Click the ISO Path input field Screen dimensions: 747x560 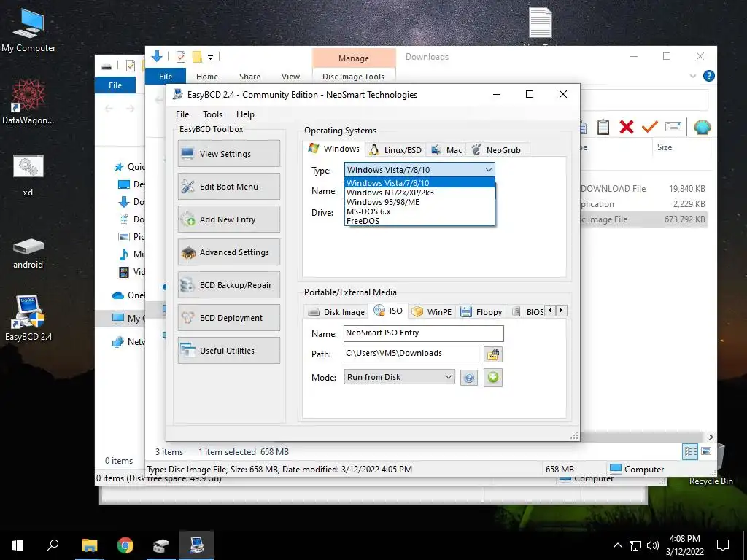[x=411, y=354]
